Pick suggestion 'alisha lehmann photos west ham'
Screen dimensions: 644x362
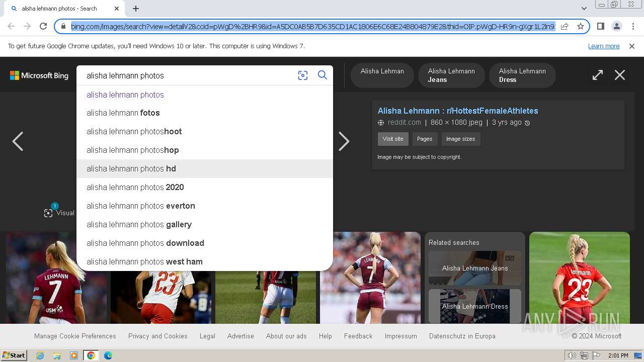(x=205, y=262)
